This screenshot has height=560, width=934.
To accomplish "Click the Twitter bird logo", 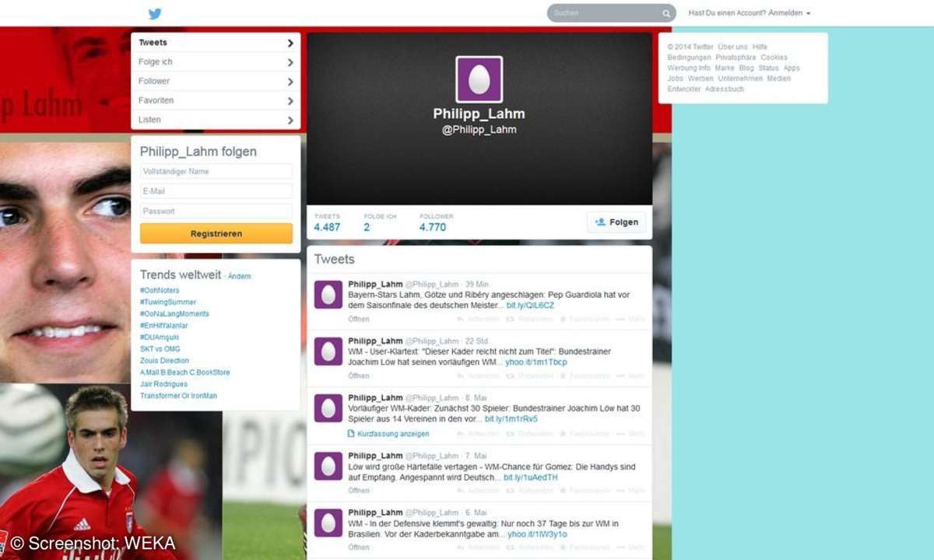I will click(x=156, y=13).
